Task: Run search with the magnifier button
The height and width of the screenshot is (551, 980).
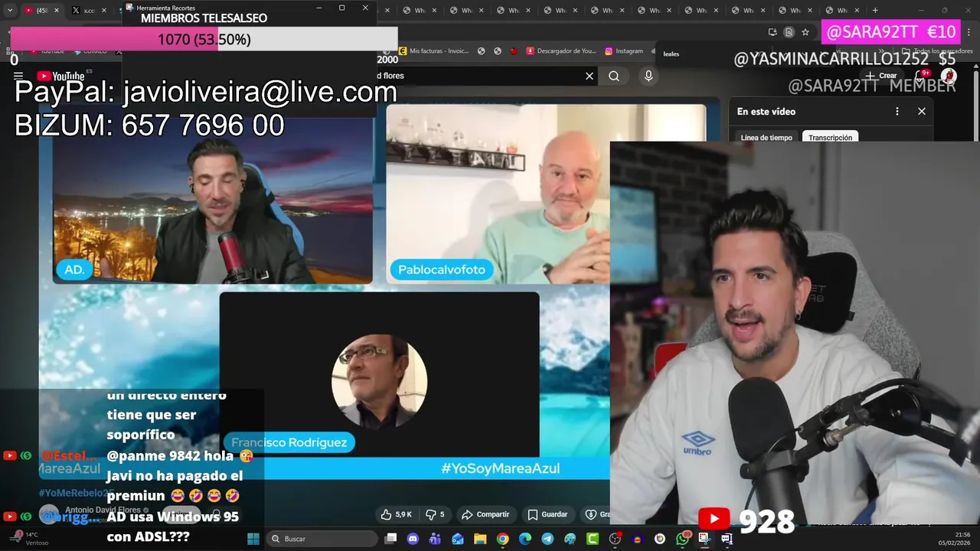Action: point(614,76)
